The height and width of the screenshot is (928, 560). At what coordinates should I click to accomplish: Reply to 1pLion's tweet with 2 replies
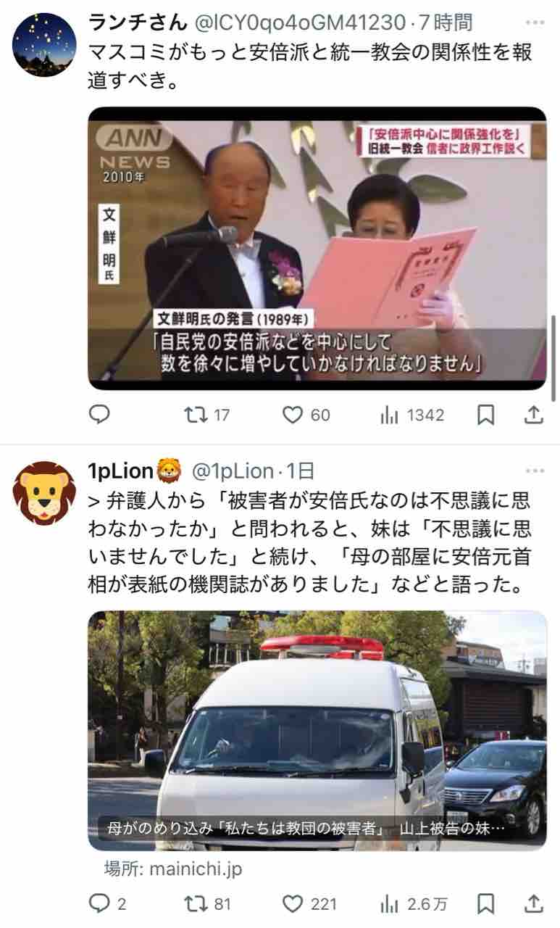tap(107, 903)
